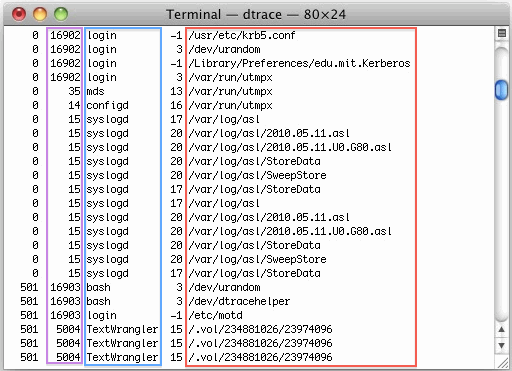Click PID 16903 in the /etc/motd row
This screenshot has width=512, height=371.
tap(65, 315)
